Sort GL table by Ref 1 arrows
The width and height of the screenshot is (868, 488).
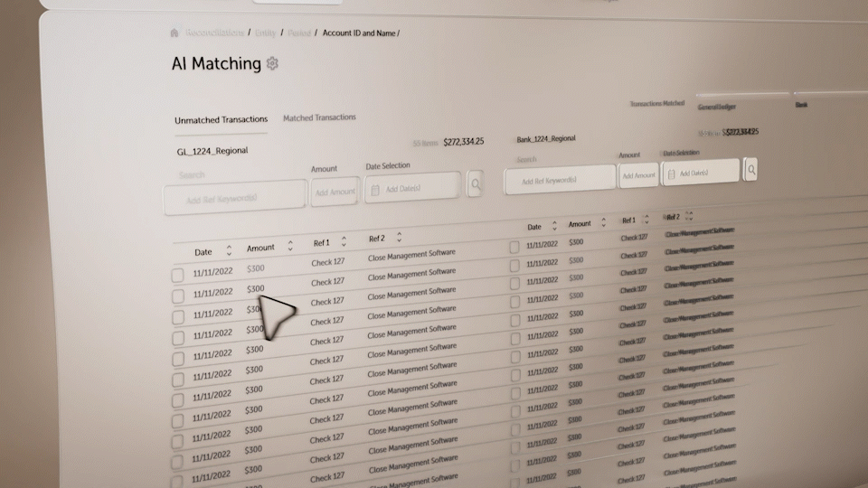(344, 241)
